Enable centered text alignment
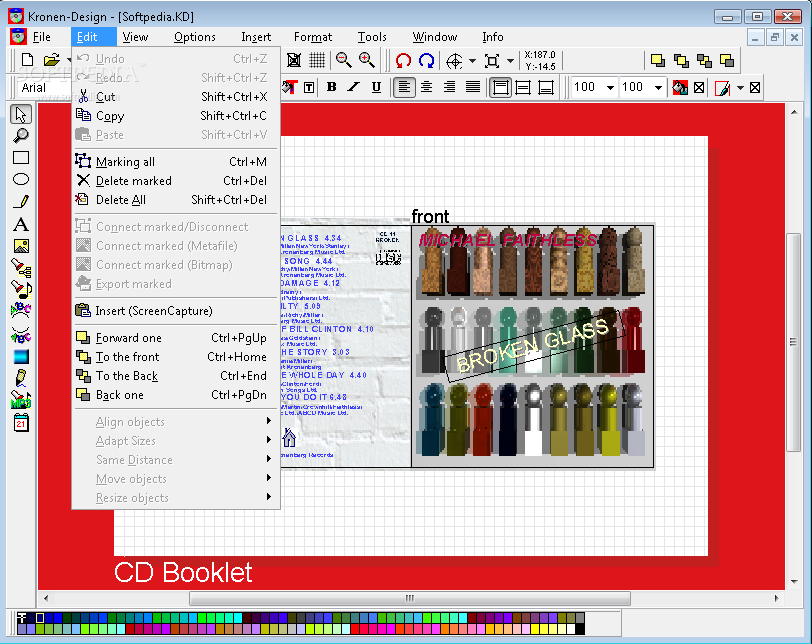 427,87
